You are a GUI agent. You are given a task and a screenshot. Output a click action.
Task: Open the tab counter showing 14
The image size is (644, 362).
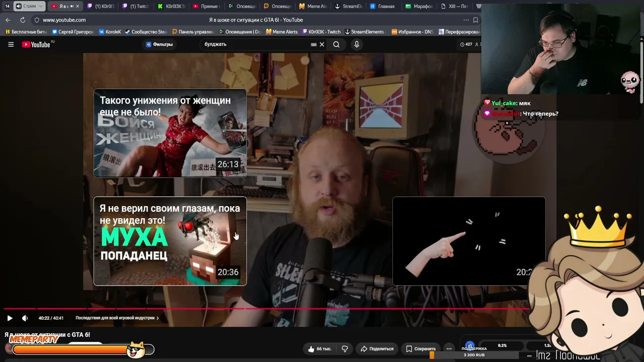pyautogui.click(x=7, y=6)
